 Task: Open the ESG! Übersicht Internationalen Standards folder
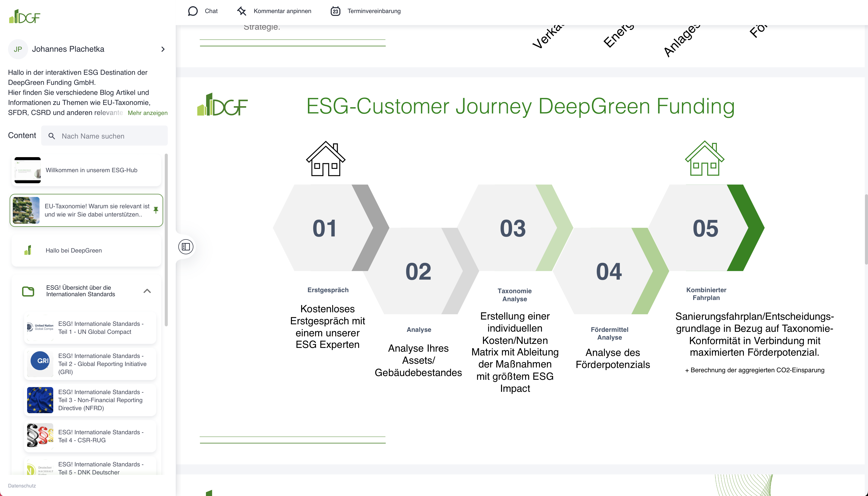[x=86, y=291]
